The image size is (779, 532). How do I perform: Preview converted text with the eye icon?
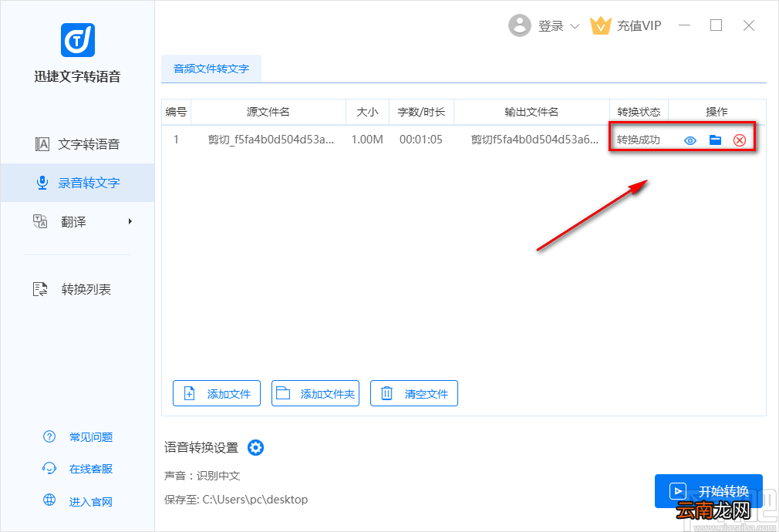[x=690, y=140]
